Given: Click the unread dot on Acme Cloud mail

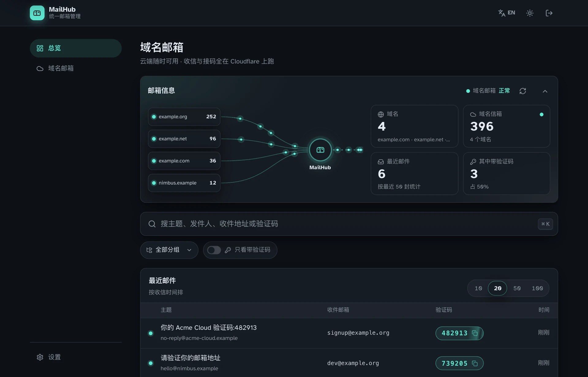Looking at the screenshot, I should pos(151,333).
